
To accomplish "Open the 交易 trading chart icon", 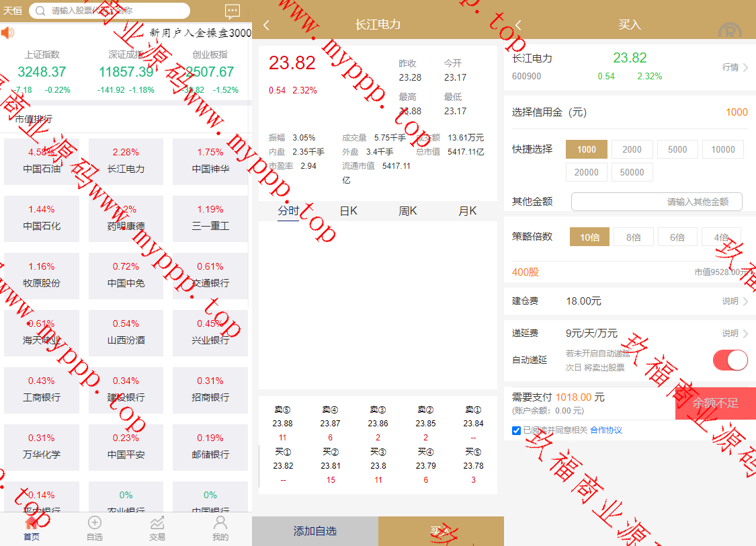I will point(157,523).
